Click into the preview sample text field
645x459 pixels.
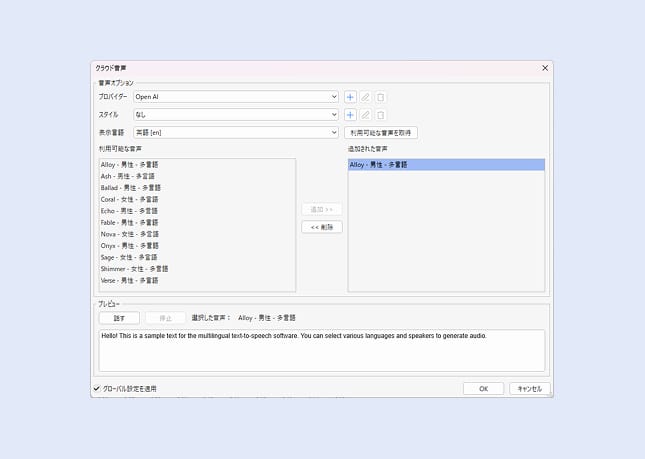point(321,349)
